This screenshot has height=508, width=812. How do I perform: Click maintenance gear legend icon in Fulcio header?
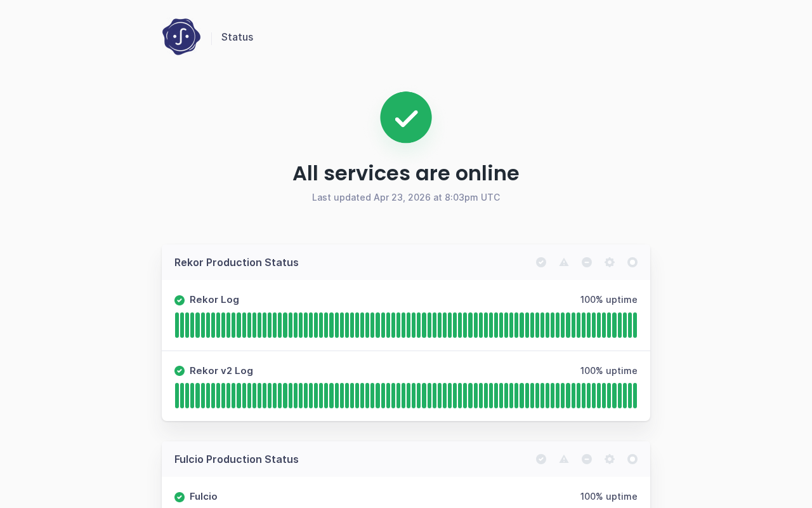pyautogui.click(x=610, y=459)
